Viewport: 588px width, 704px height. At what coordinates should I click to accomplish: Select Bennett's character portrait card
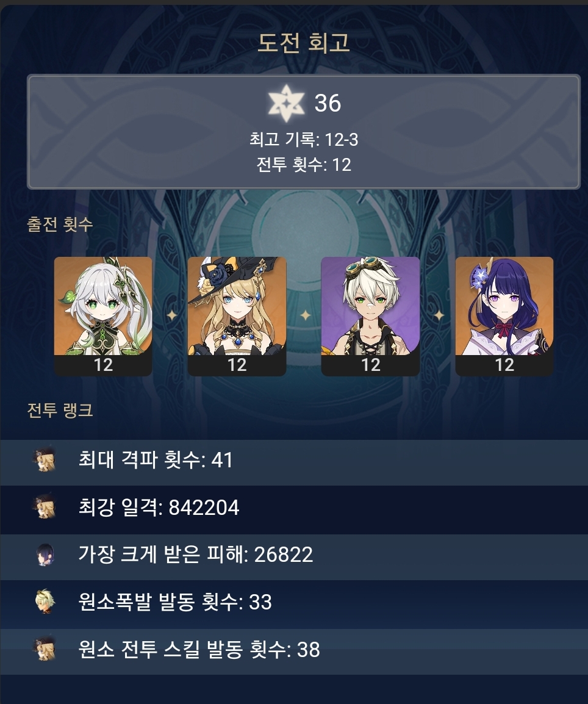pyautogui.click(x=370, y=316)
